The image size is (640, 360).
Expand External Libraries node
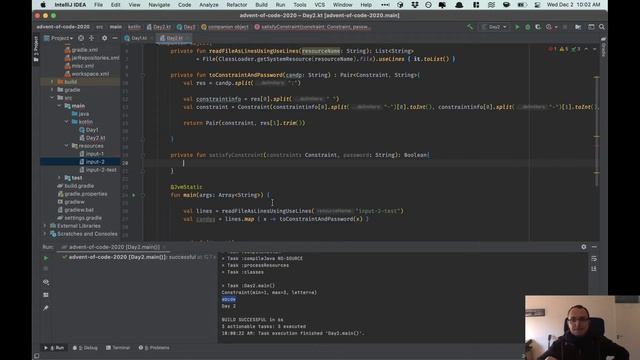45,226
